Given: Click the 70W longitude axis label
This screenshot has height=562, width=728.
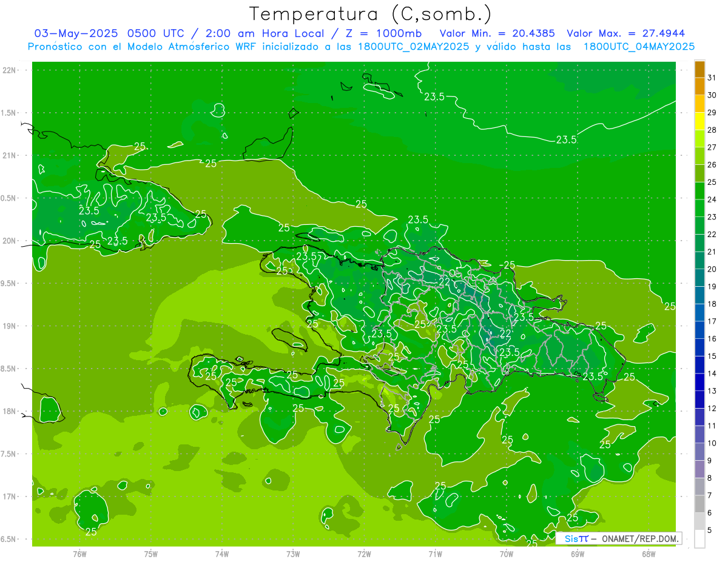Looking at the screenshot, I should tap(507, 554).
